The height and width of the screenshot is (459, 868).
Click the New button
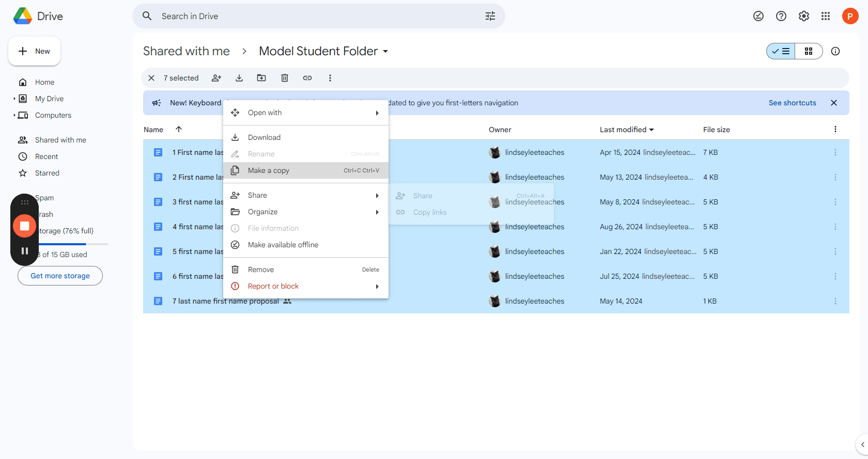point(35,51)
